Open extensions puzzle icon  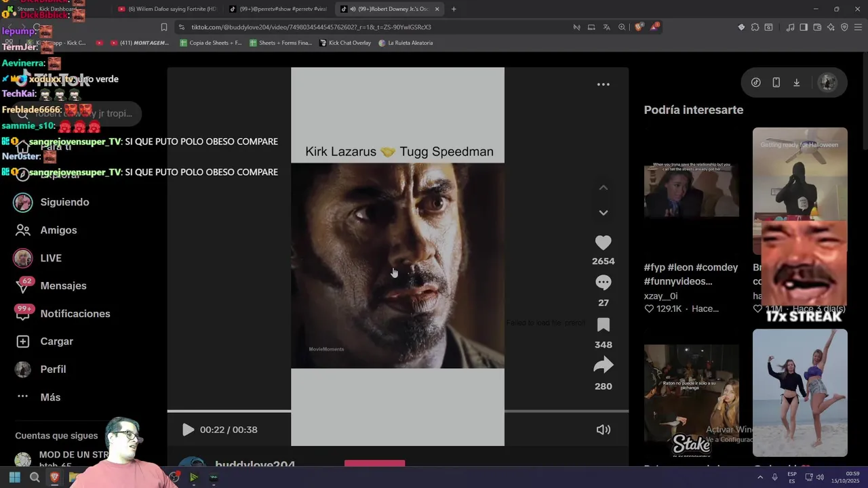point(755,27)
